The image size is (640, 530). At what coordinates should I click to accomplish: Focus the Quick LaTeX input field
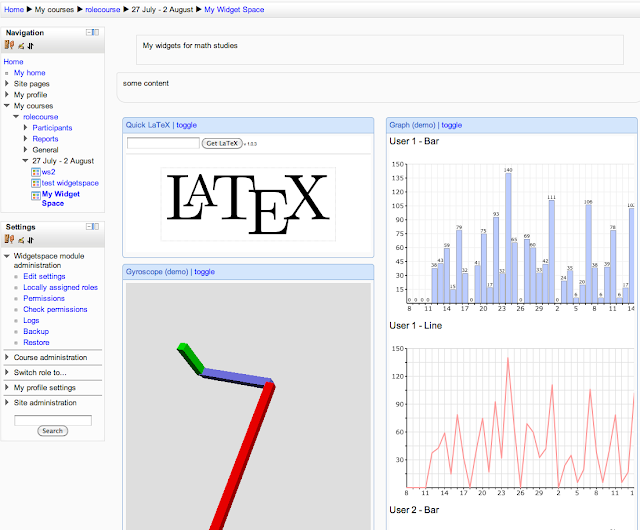point(163,143)
